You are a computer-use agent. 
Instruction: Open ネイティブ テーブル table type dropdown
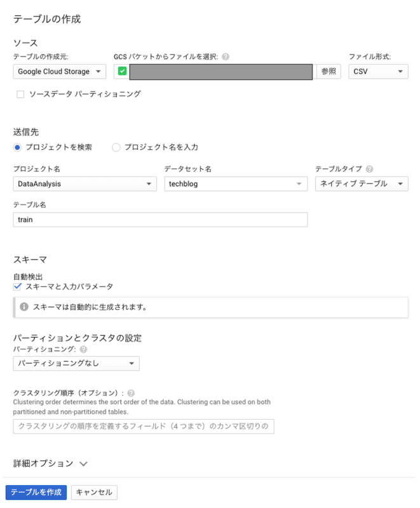362,184
